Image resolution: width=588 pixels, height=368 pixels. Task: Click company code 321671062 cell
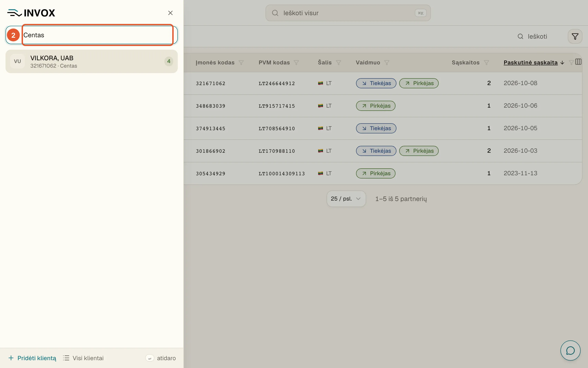tap(210, 83)
